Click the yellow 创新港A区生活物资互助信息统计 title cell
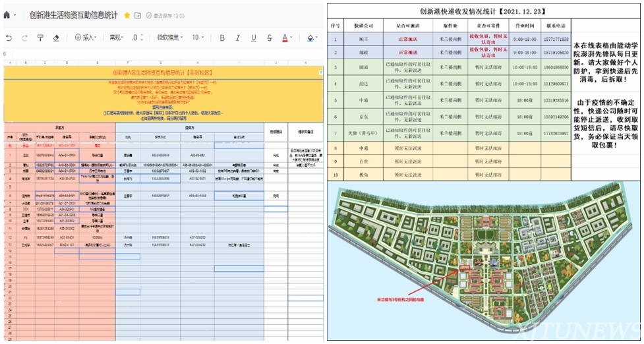The height and width of the screenshot is (344, 644). (163, 72)
